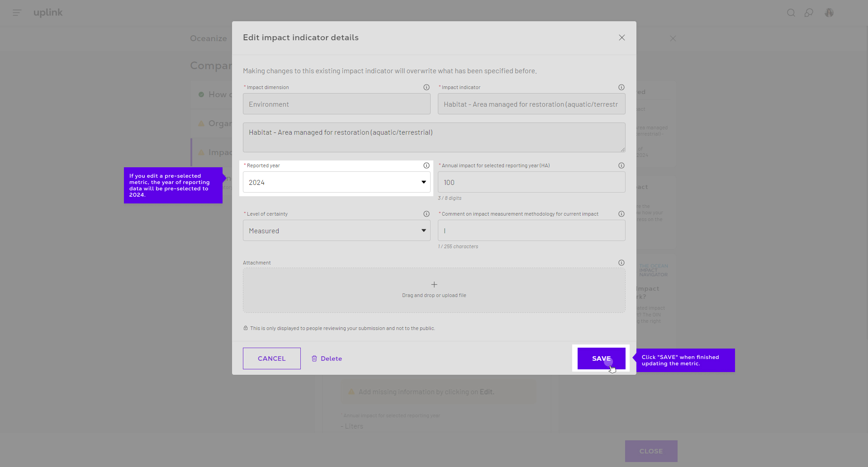Delete this impact indicator
This screenshot has height=467, width=868.
tap(327, 359)
